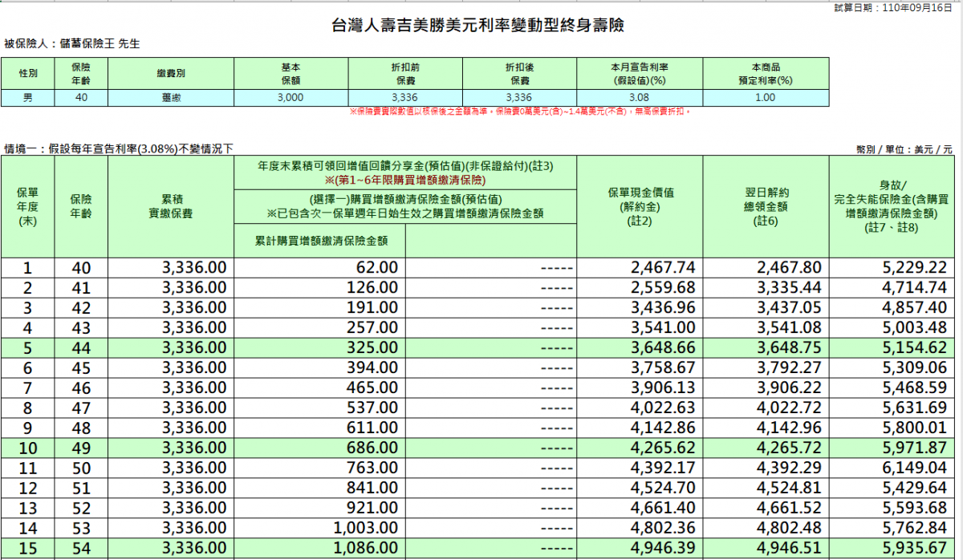The width and height of the screenshot is (963, 560).
Task: Select the 保單年度(末) column header
Action: point(28,207)
